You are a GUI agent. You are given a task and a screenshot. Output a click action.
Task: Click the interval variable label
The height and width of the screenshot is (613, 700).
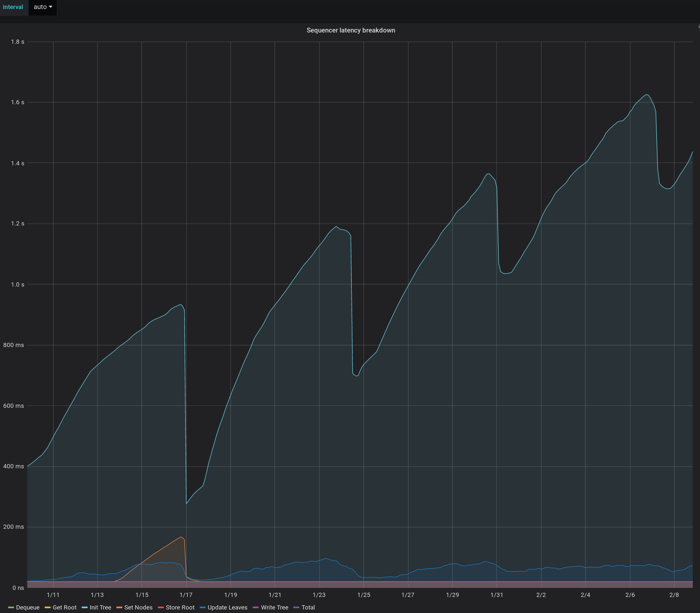coord(13,7)
